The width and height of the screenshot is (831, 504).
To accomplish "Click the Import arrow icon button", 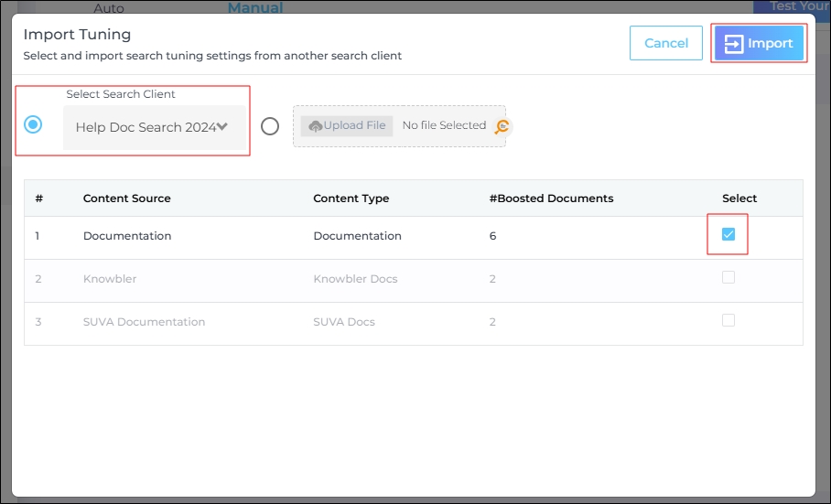I will click(x=734, y=44).
